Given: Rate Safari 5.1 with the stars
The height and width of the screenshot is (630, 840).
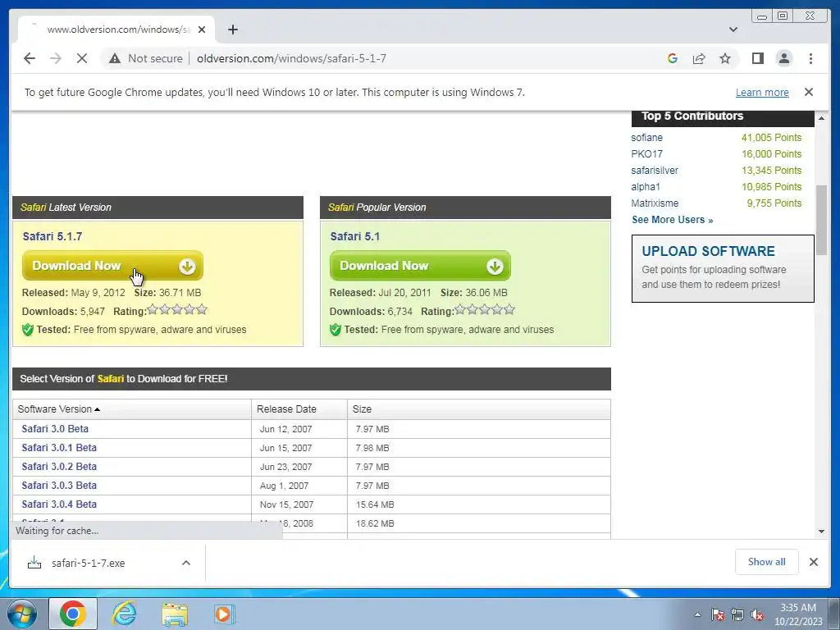Looking at the screenshot, I should pyautogui.click(x=484, y=309).
